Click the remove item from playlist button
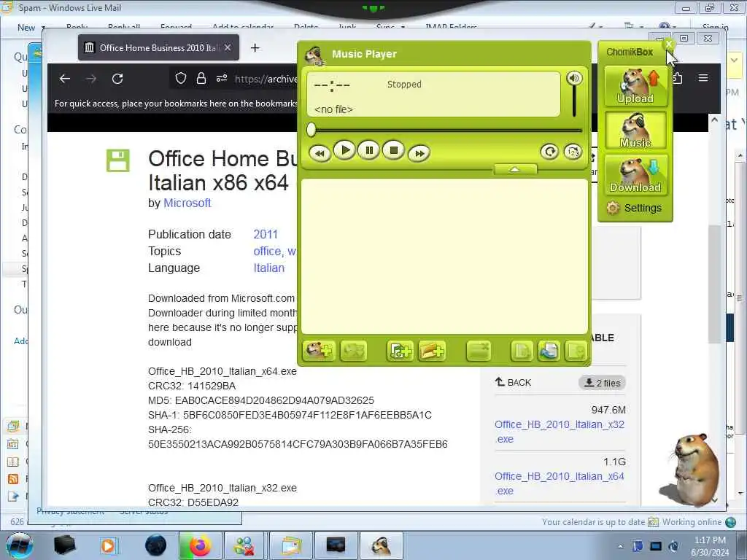 click(x=479, y=351)
